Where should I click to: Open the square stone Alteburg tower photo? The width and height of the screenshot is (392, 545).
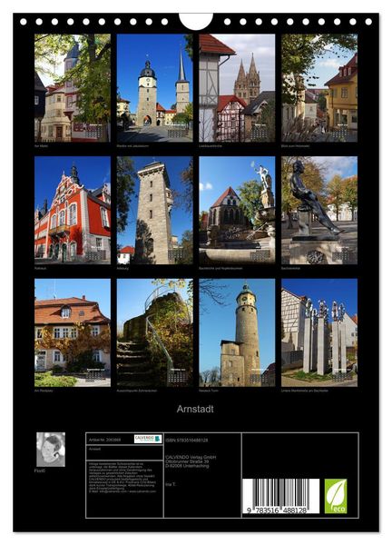point(155,210)
